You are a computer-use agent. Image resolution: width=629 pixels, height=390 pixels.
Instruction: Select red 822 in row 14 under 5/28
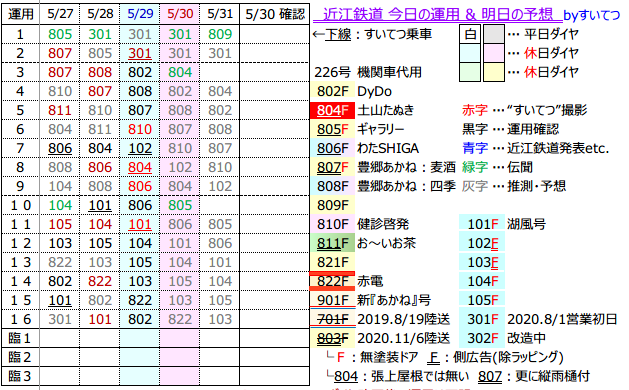coord(100,281)
